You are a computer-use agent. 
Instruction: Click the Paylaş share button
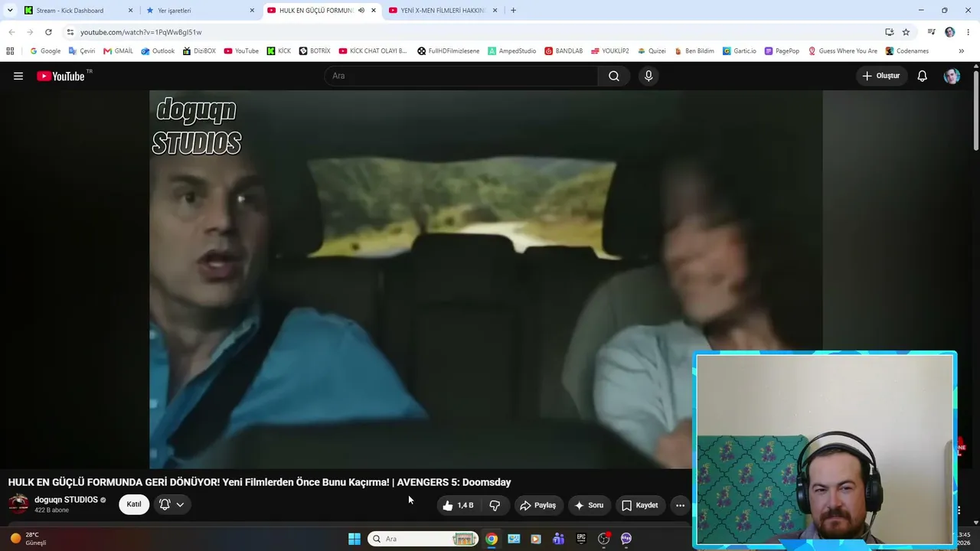pos(539,505)
